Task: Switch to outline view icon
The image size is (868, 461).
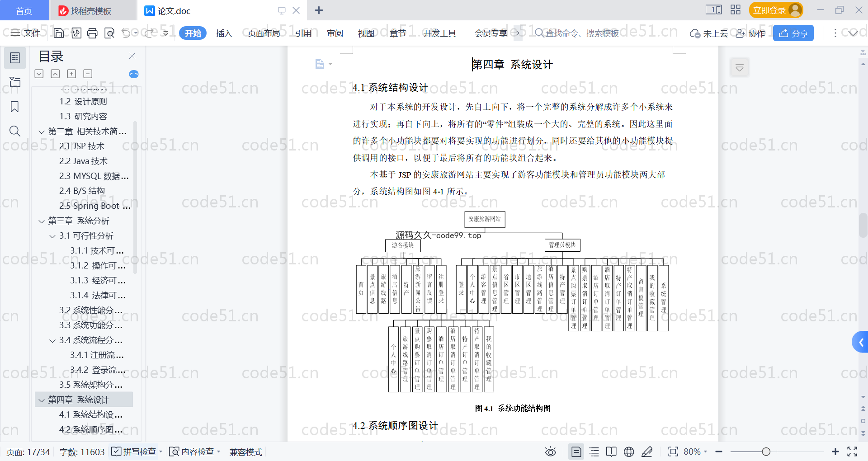Action: click(594, 452)
